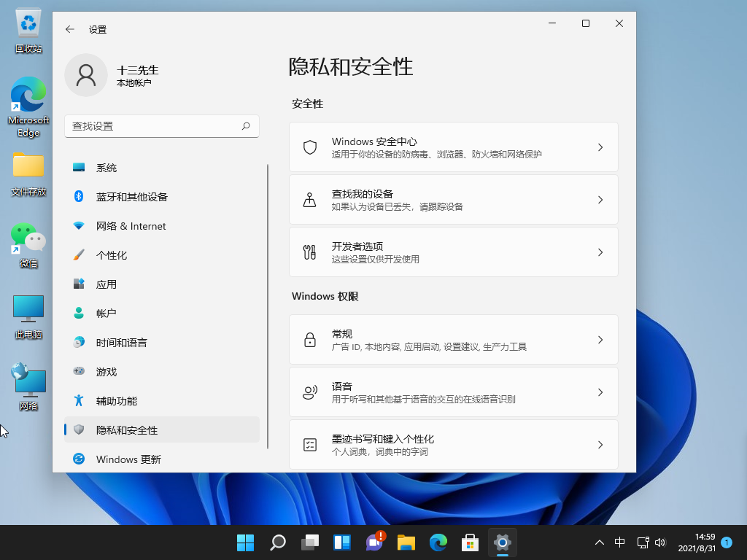747x560 pixels.
Task: Open 常规 settings using its right arrow
Action: pos(600,339)
